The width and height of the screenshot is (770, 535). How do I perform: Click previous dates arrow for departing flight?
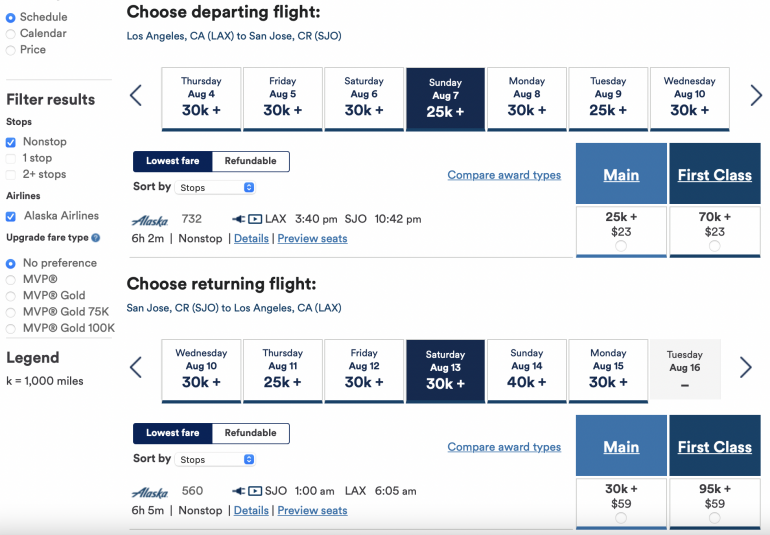pyautogui.click(x=136, y=96)
